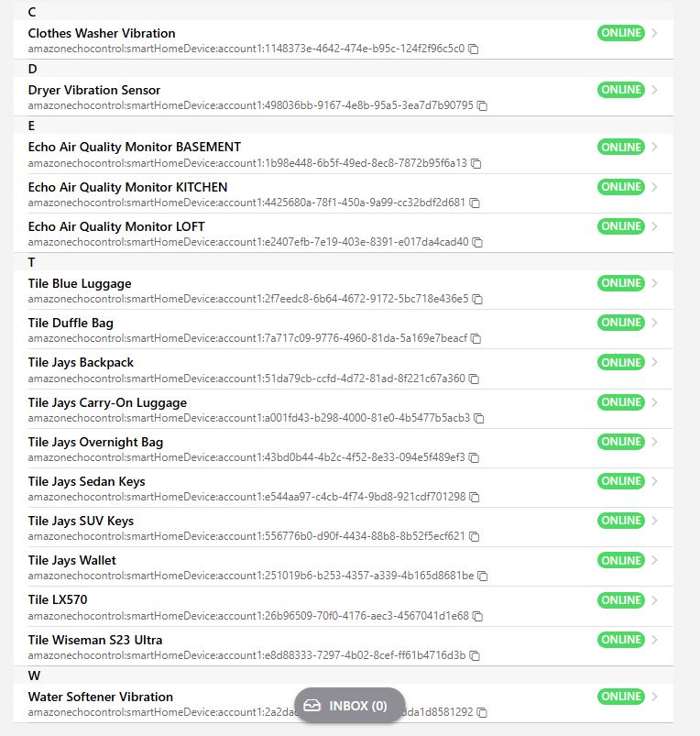The image size is (700, 736).
Task: Copy the Tile Jays Backpack UID
Action: (x=475, y=379)
